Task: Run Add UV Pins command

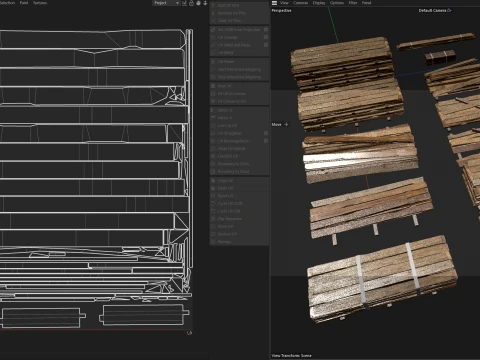Action: [x=239, y=5]
